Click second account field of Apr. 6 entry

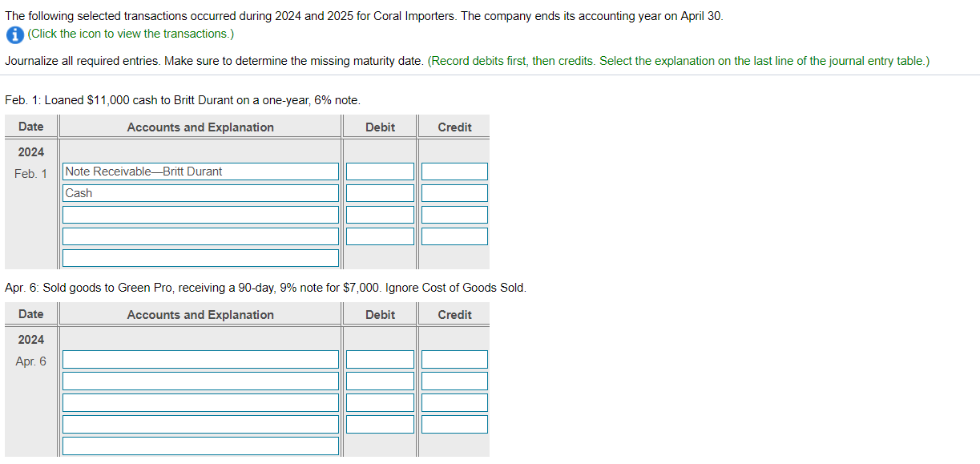[200, 381]
